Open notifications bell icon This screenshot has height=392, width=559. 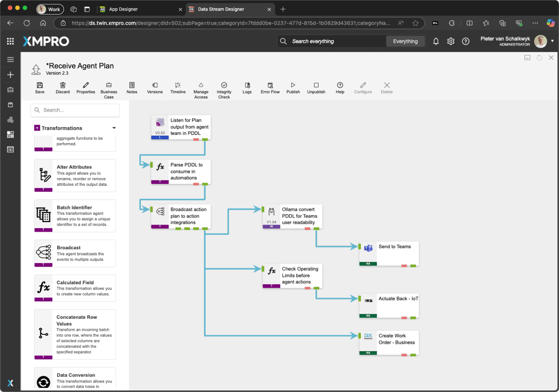[436, 41]
